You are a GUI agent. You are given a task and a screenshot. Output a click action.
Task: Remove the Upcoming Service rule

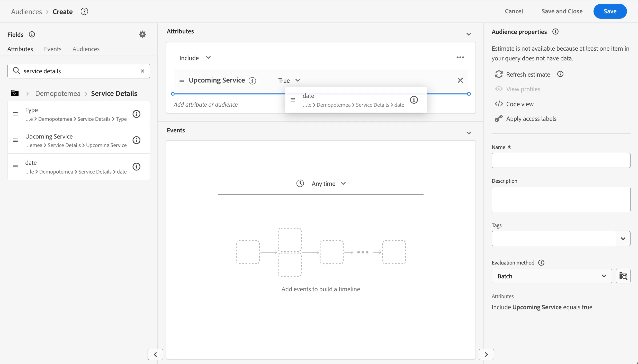click(460, 80)
